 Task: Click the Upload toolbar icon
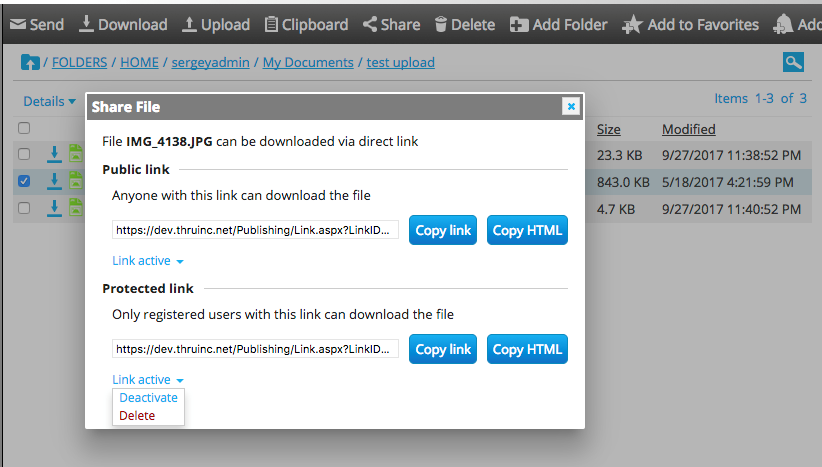tap(189, 24)
